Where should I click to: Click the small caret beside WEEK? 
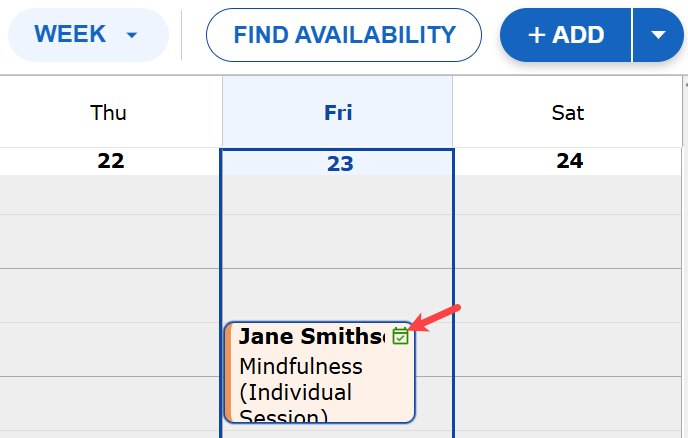[131, 35]
